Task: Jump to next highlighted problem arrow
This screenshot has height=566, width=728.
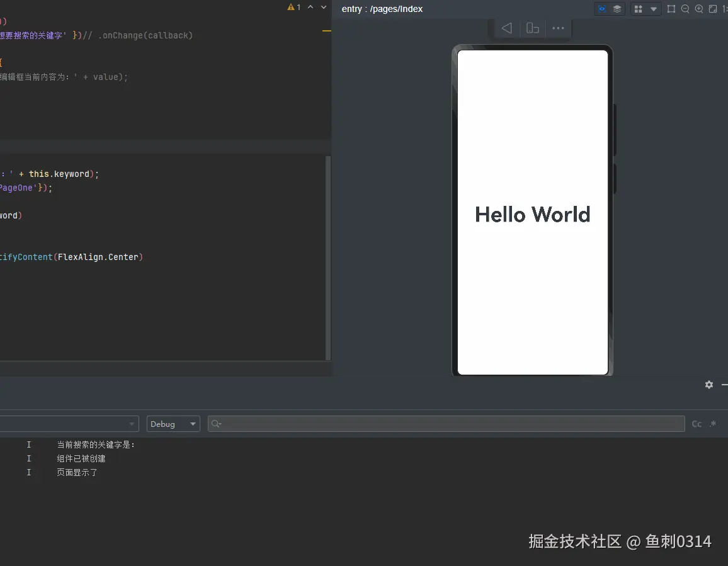Action: (324, 7)
